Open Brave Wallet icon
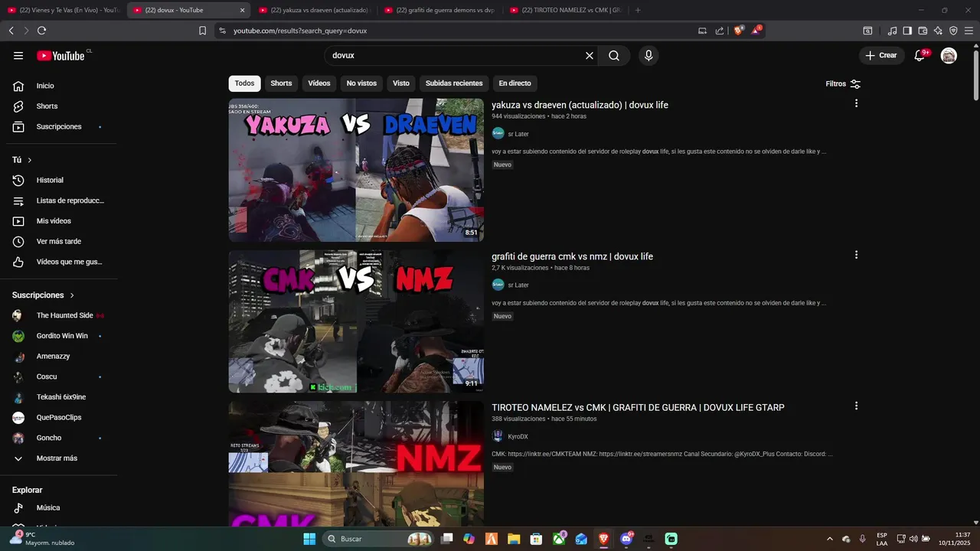Image resolution: width=980 pixels, height=551 pixels. 923,31
